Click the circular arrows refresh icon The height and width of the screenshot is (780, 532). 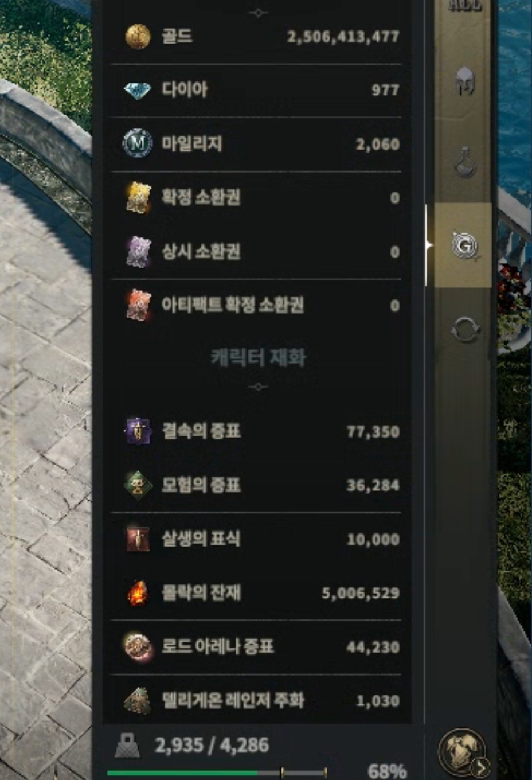[464, 329]
